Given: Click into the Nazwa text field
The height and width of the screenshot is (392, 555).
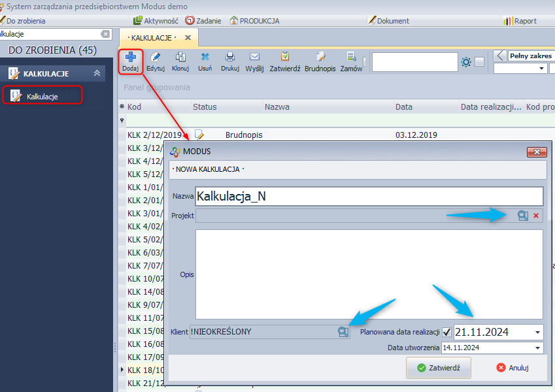Looking at the screenshot, I should [x=368, y=196].
